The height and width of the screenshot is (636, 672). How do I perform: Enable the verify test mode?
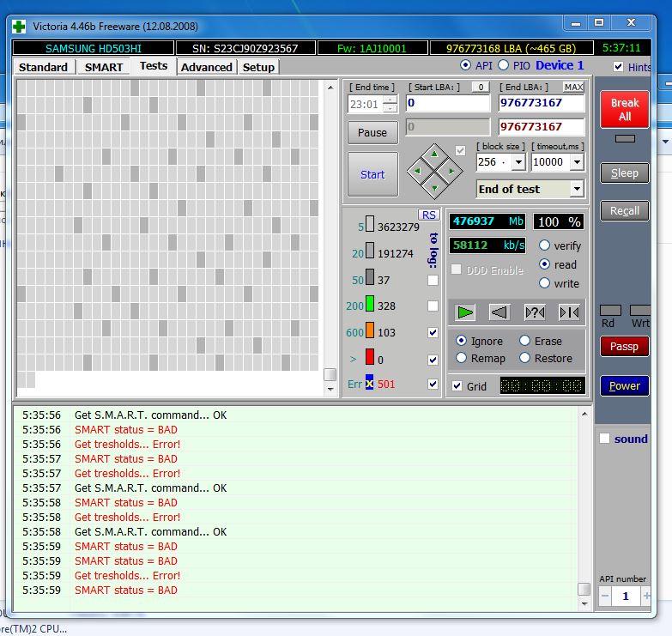tap(544, 245)
